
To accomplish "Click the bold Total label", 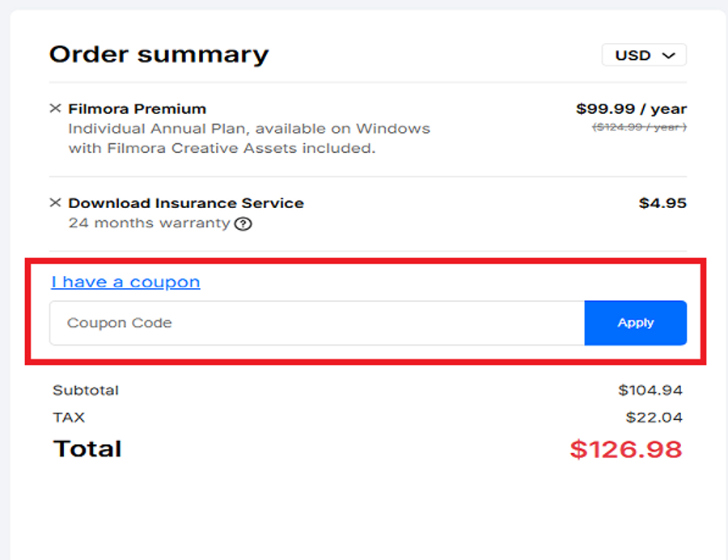I will coord(87,449).
